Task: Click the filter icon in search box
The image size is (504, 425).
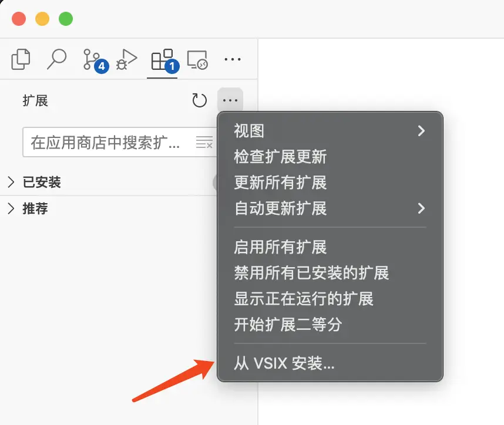Action: click(204, 143)
